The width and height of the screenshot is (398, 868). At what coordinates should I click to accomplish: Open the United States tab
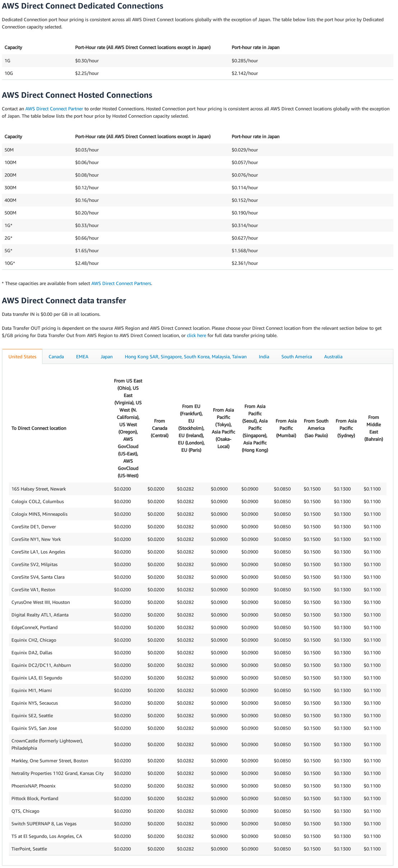click(22, 356)
